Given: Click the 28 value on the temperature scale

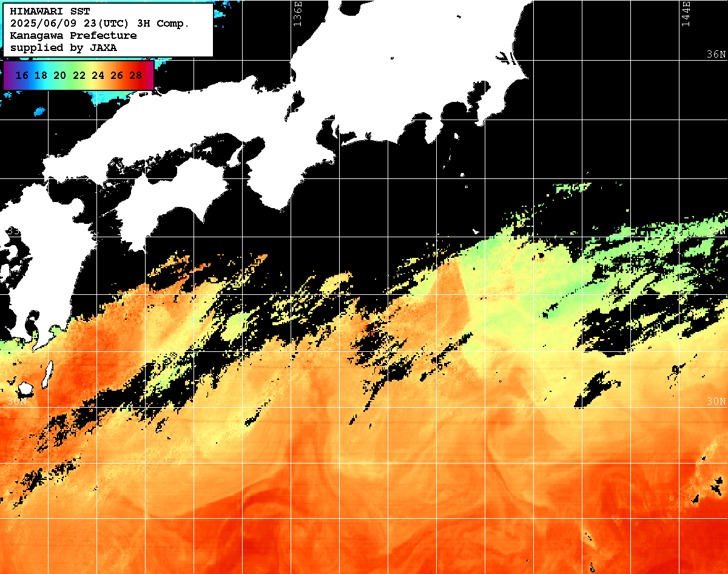Looking at the screenshot, I should [x=136, y=76].
